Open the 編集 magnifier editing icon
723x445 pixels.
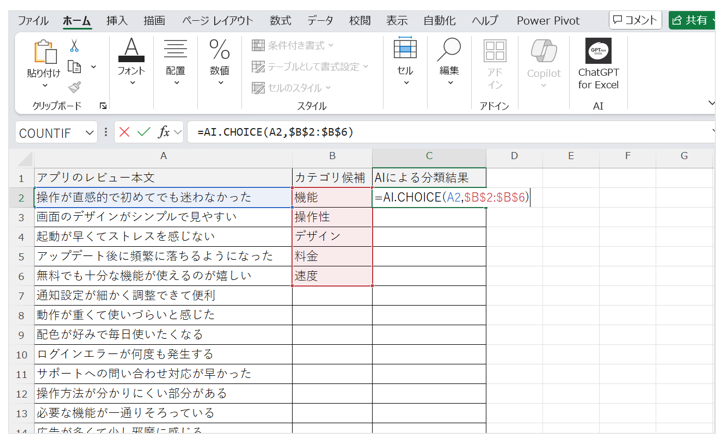click(449, 49)
